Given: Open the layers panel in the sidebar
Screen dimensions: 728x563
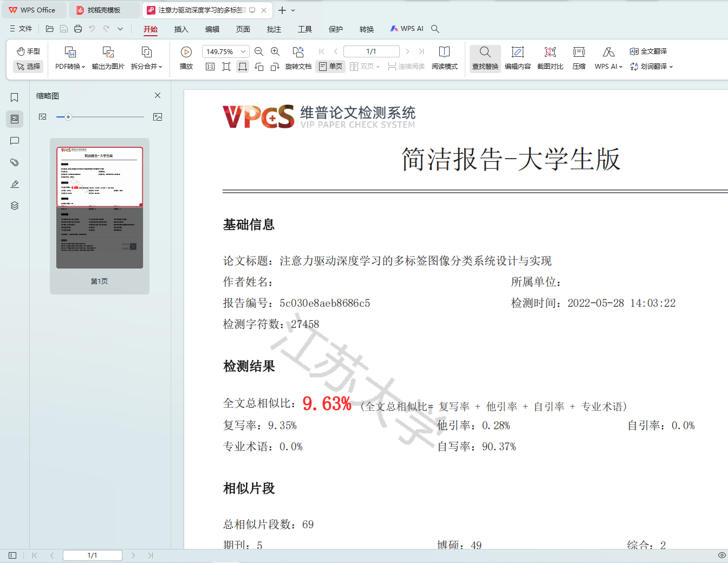Looking at the screenshot, I should pyautogui.click(x=15, y=206).
